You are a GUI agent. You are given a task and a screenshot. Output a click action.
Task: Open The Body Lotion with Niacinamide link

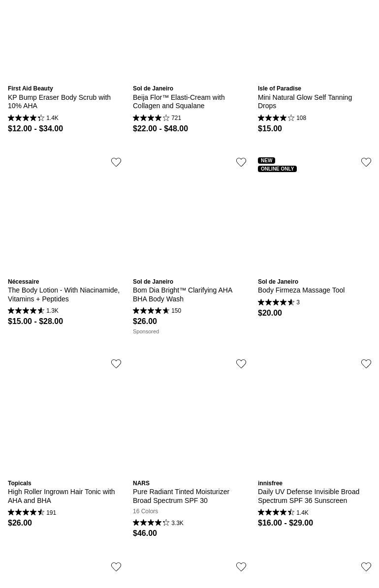point(63,294)
